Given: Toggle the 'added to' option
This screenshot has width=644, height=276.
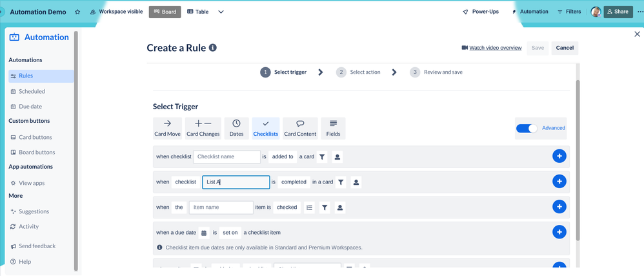Looking at the screenshot, I should click(283, 156).
